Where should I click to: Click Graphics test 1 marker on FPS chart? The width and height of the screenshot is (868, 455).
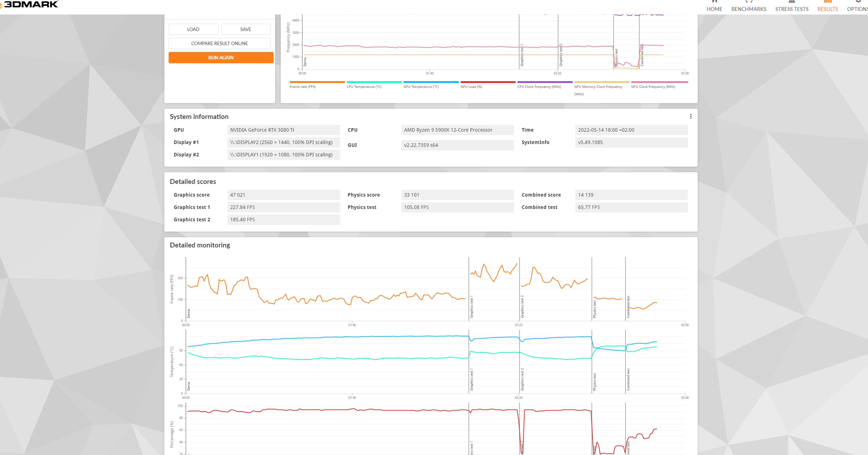471,306
